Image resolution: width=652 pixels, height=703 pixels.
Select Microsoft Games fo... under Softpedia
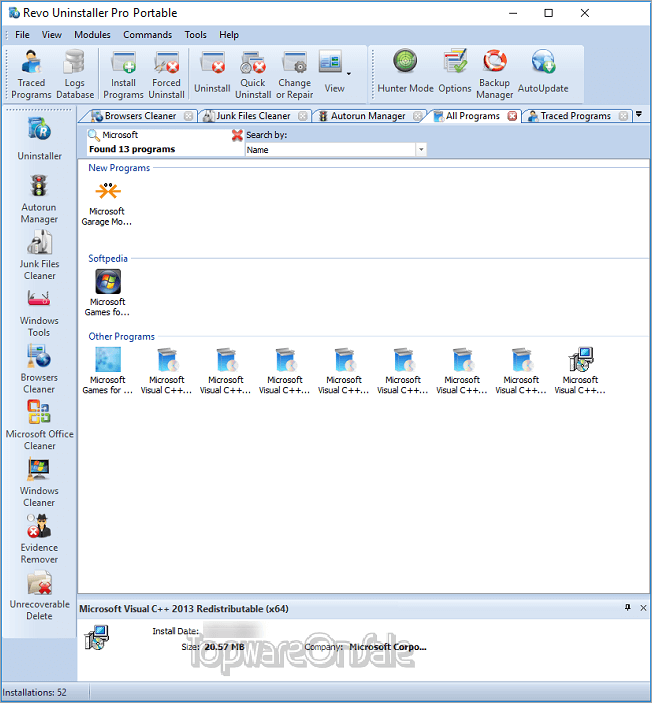click(107, 293)
